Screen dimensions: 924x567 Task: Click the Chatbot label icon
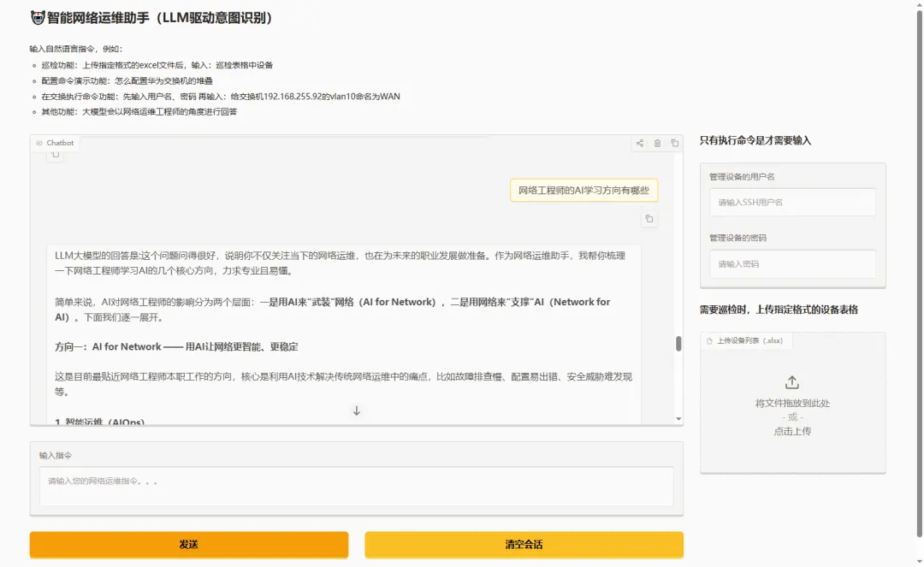(39, 143)
